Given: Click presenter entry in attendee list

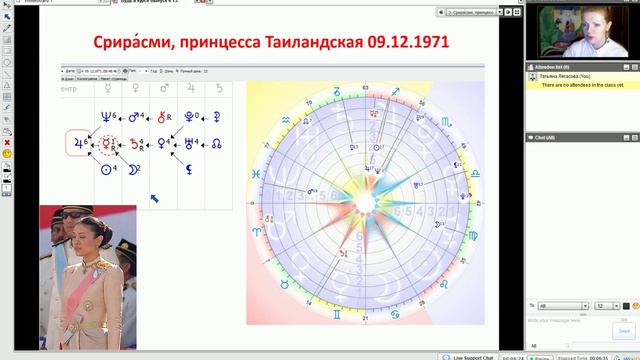Looking at the screenshot, I should coord(582,76).
